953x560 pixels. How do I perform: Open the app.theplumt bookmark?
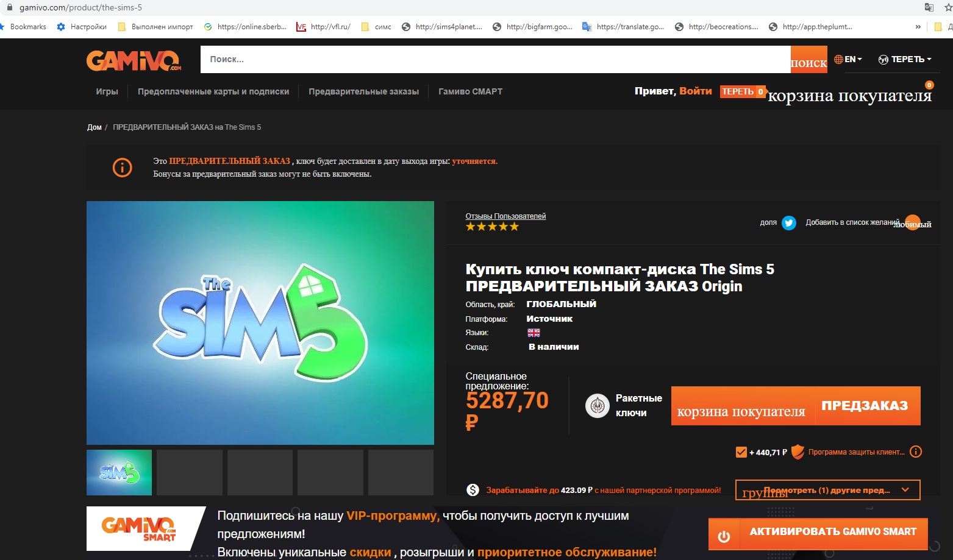tap(810, 27)
